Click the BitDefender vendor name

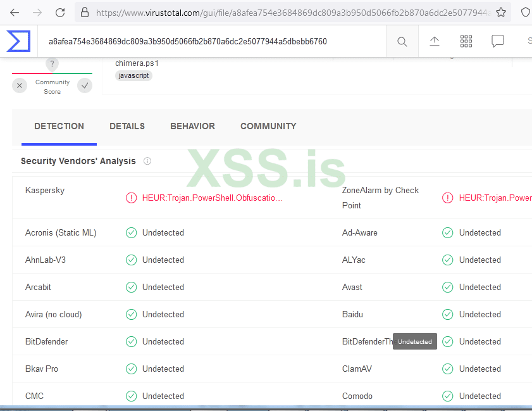[x=46, y=341]
